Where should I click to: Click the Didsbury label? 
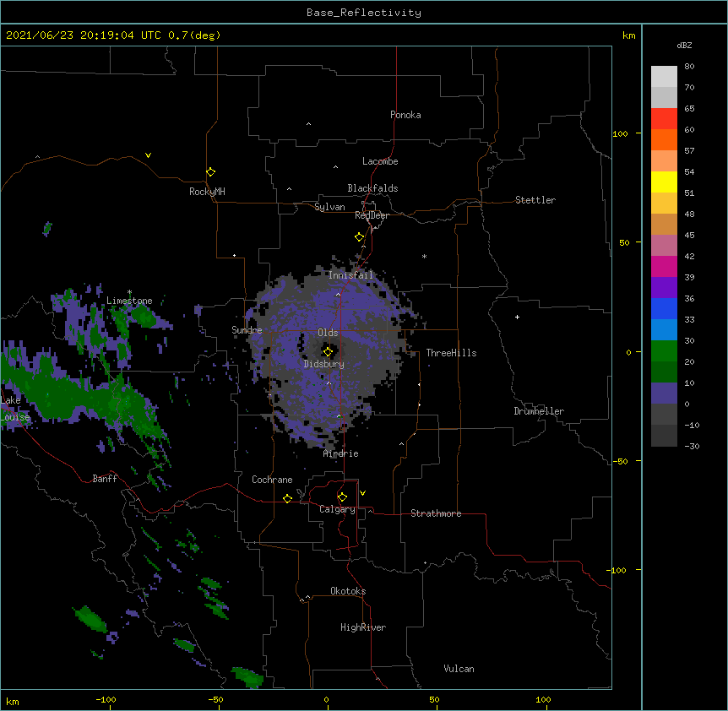(323, 364)
